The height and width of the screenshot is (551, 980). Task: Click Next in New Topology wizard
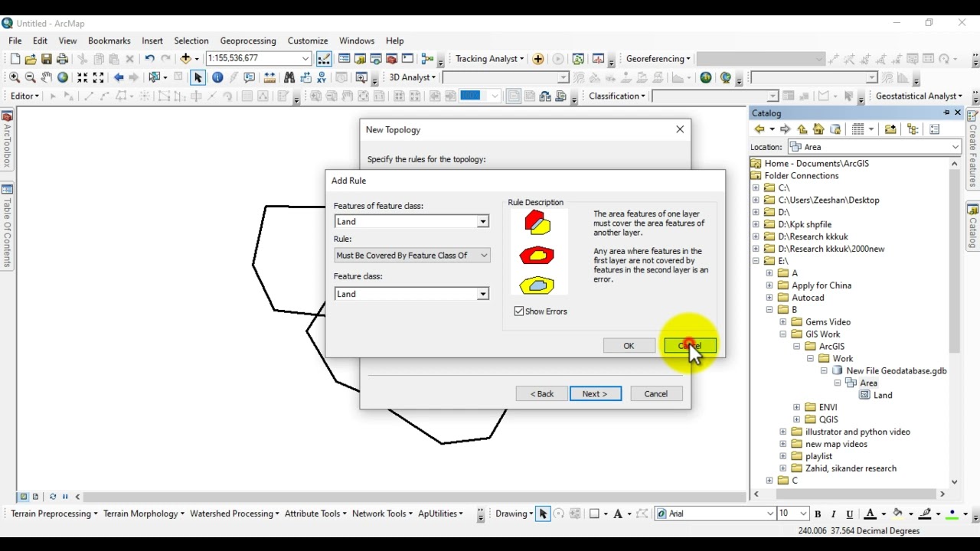(595, 394)
